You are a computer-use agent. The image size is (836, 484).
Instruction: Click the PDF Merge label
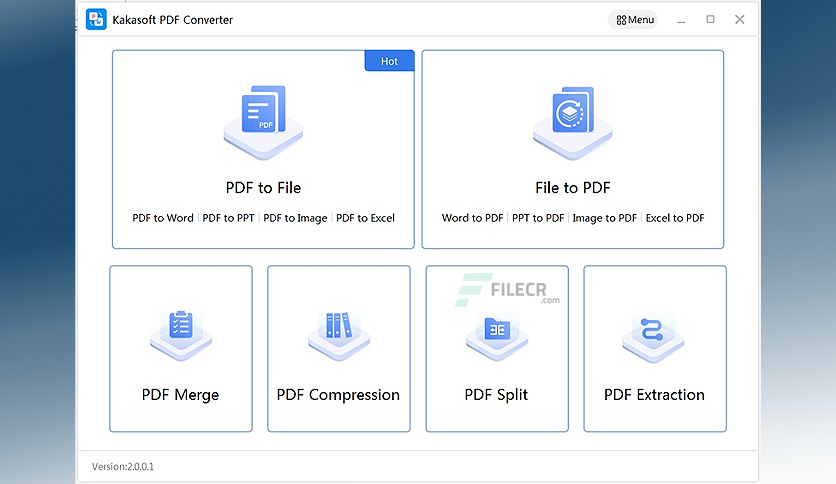(180, 395)
